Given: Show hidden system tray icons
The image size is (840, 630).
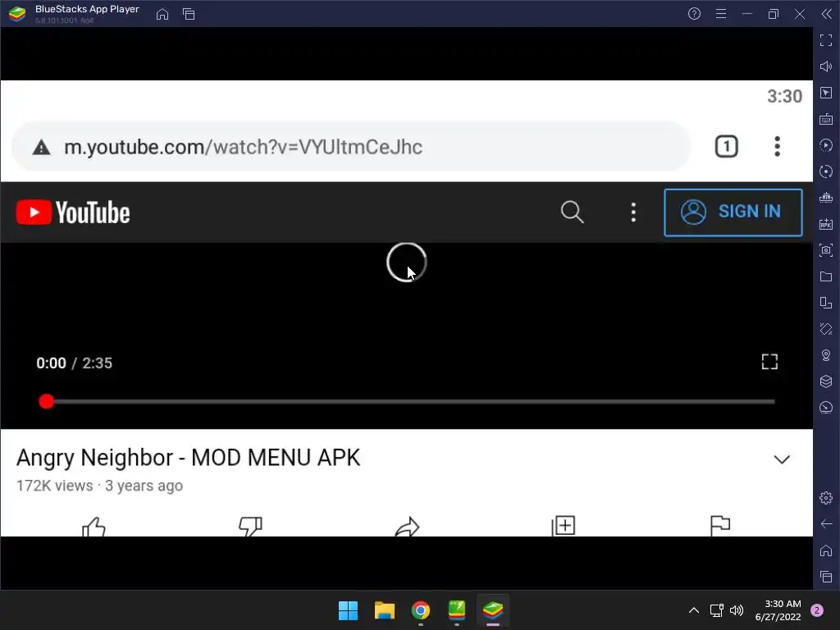Looking at the screenshot, I should pos(694,610).
